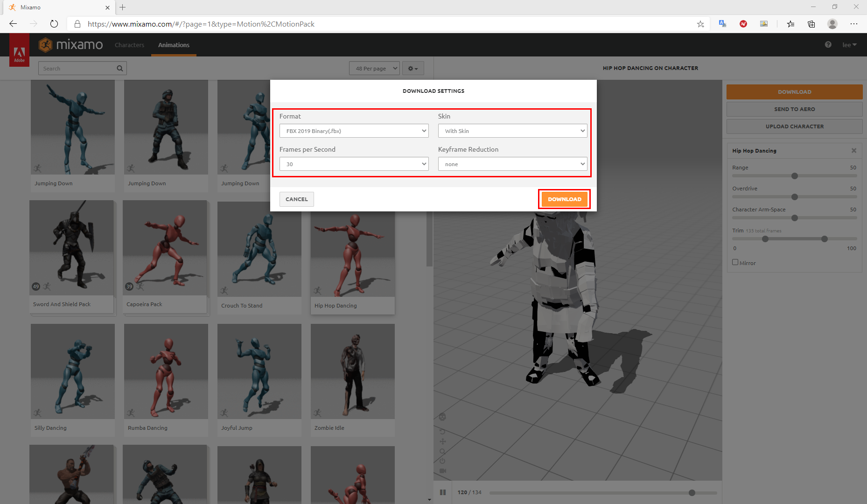
Task: Click the animation list scrollbar
Action: (x=429, y=239)
